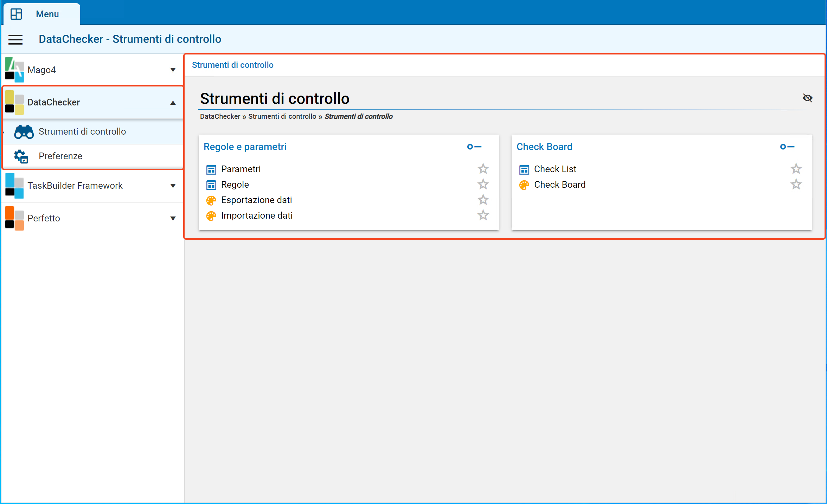The image size is (827, 504).
Task: Open the Regole link
Action: pyautogui.click(x=235, y=185)
